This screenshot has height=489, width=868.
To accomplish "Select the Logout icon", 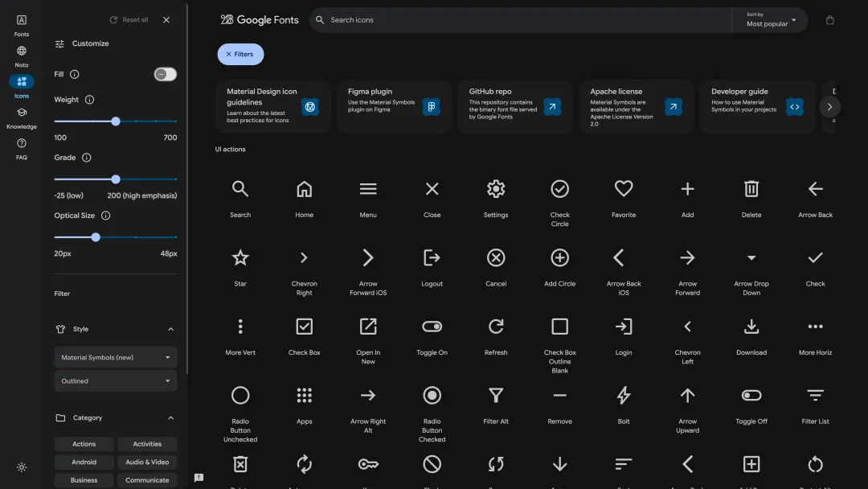I will pyautogui.click(x=432, y=257).
